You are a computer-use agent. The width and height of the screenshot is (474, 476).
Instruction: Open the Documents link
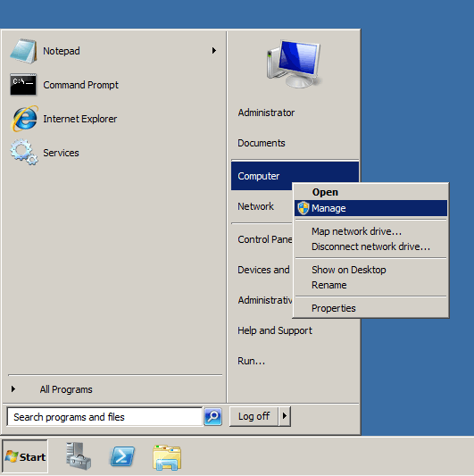coord(262,143)
